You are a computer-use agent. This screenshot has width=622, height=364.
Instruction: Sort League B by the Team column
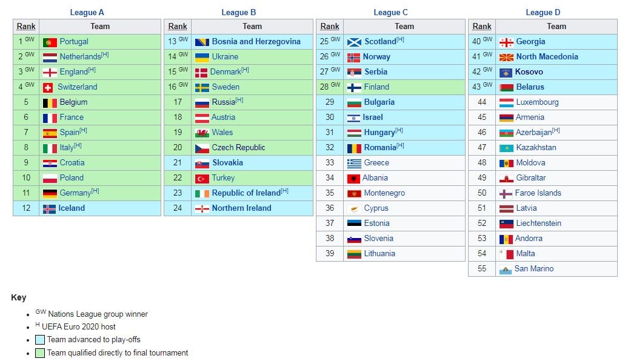tap(252, 26)
